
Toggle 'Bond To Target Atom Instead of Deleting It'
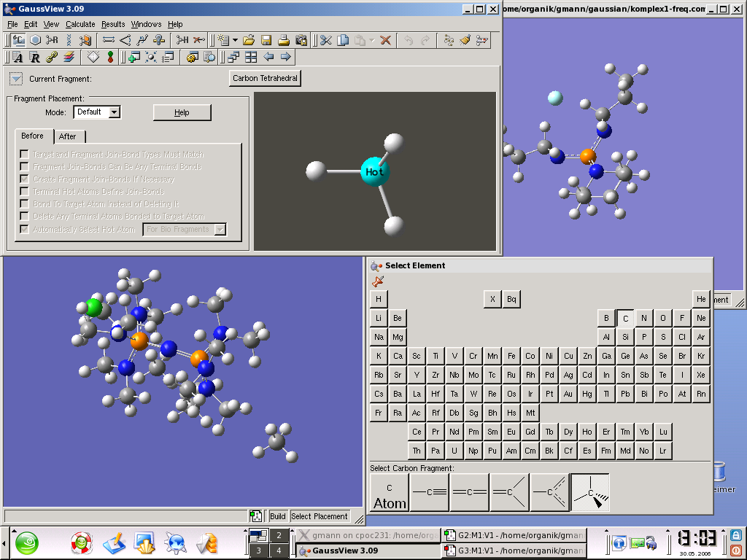24,204
